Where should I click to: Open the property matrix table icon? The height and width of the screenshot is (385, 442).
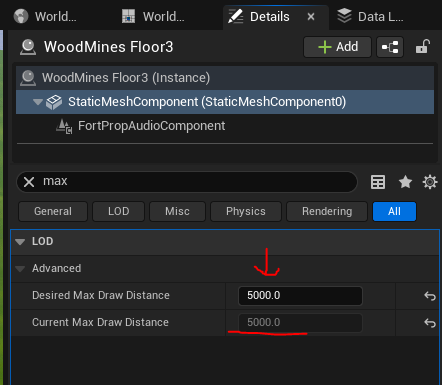pos(378,182)
